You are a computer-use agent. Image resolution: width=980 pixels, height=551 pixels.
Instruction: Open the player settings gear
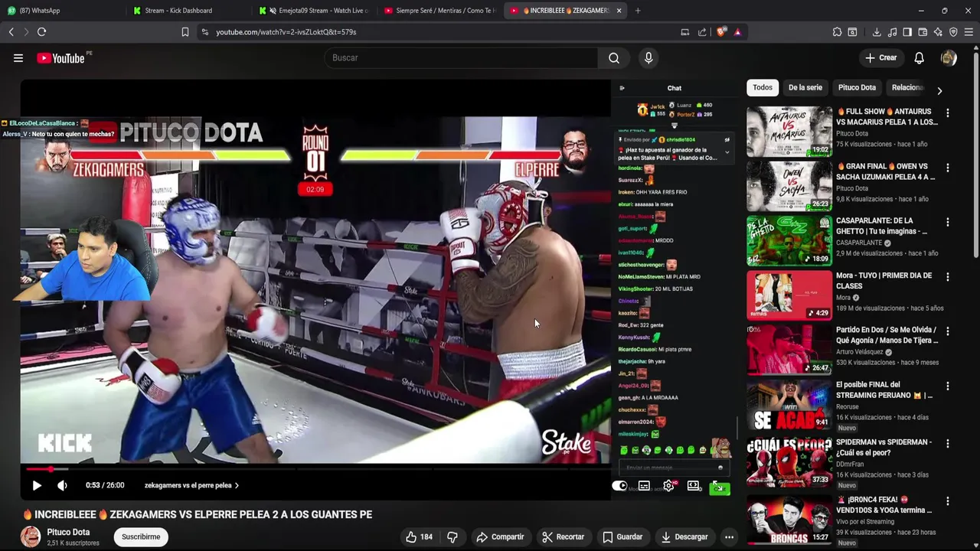tap(669, 485)
